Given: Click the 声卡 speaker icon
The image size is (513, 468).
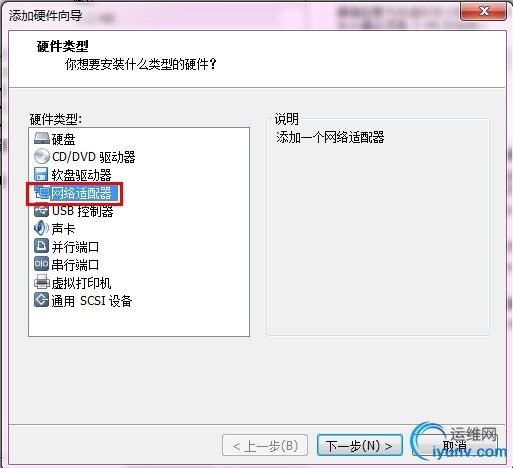Looking at the screenshot, I should click(x=41, y=228).
